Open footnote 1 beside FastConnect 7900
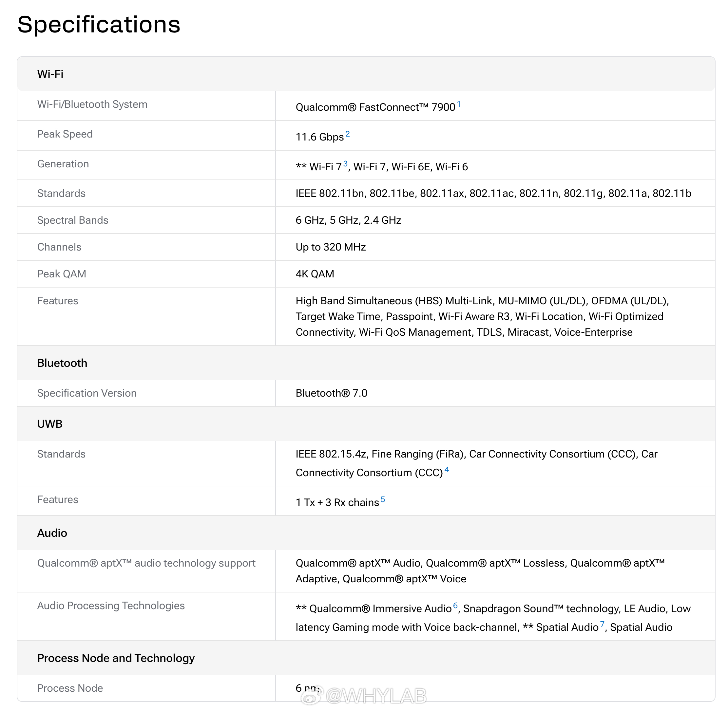The width and height of the screenshot is (728, 712). point(458,104)
